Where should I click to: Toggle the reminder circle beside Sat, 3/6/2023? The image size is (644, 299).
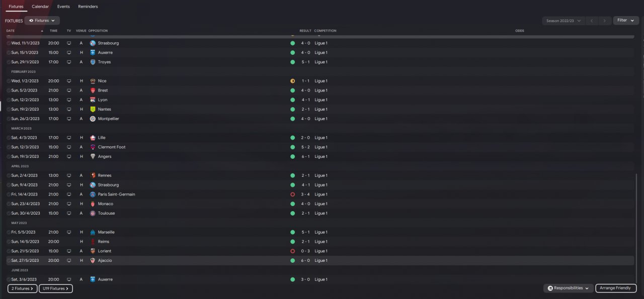click(x=9, y=279)
